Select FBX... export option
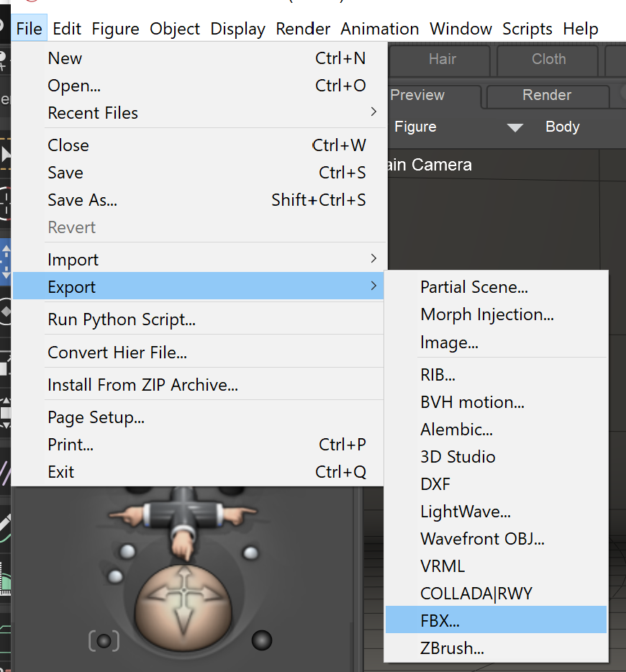The height and width of the screenshot is (672, 626). tap(496, 619)
